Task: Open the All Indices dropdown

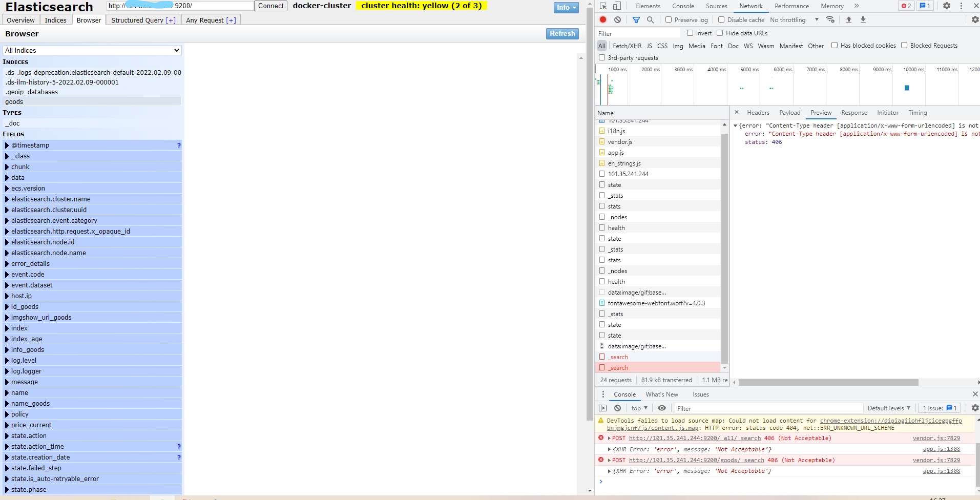Action: click(92, 50)
